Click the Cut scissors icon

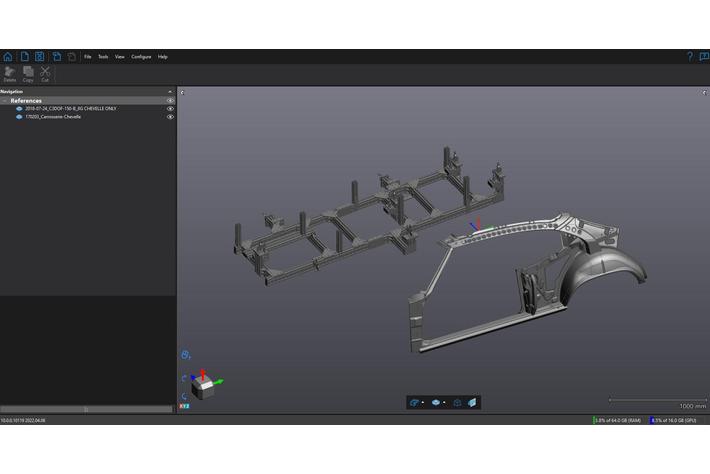pos(45,73)
